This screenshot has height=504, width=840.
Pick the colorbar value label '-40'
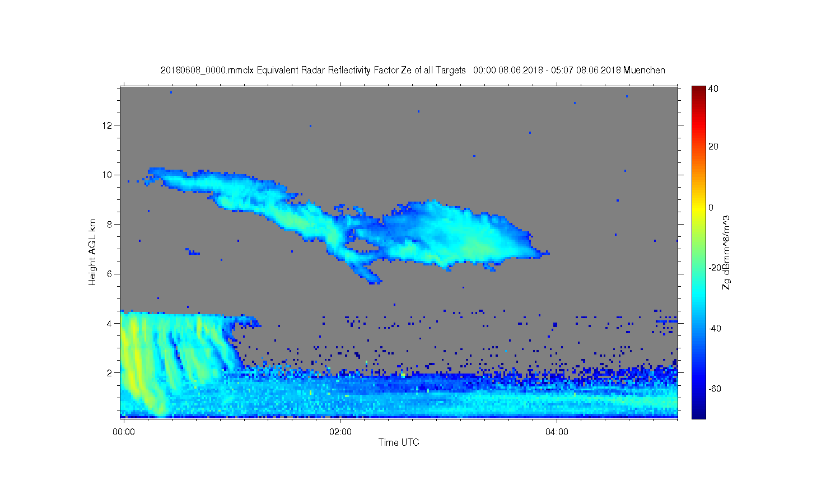715,329
